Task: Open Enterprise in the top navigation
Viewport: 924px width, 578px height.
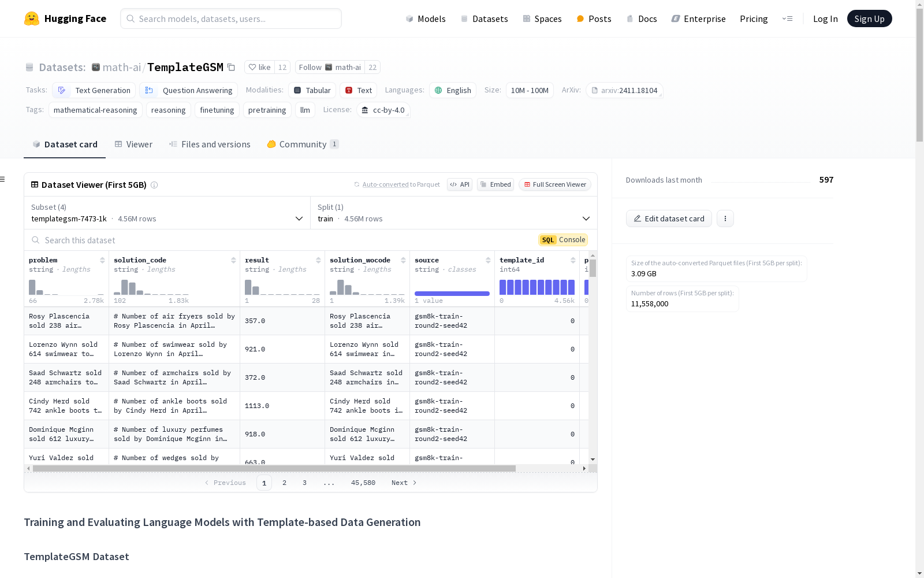Action: tap(698, 18)
